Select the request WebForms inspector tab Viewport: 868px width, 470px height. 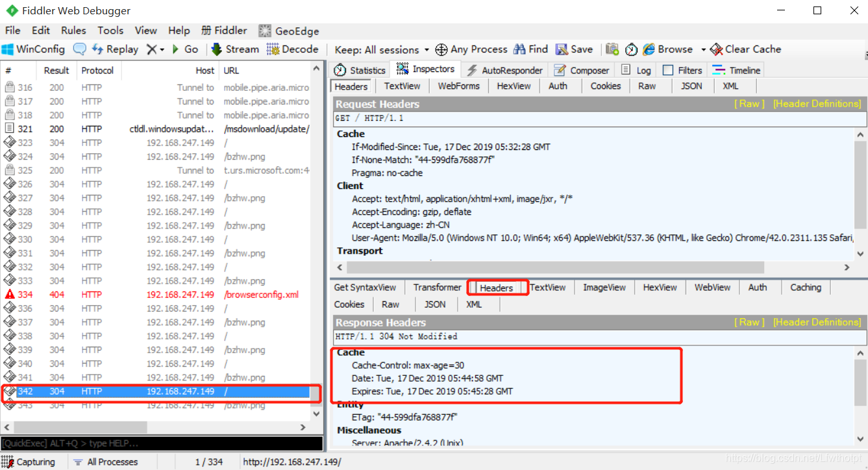[458, 86]
